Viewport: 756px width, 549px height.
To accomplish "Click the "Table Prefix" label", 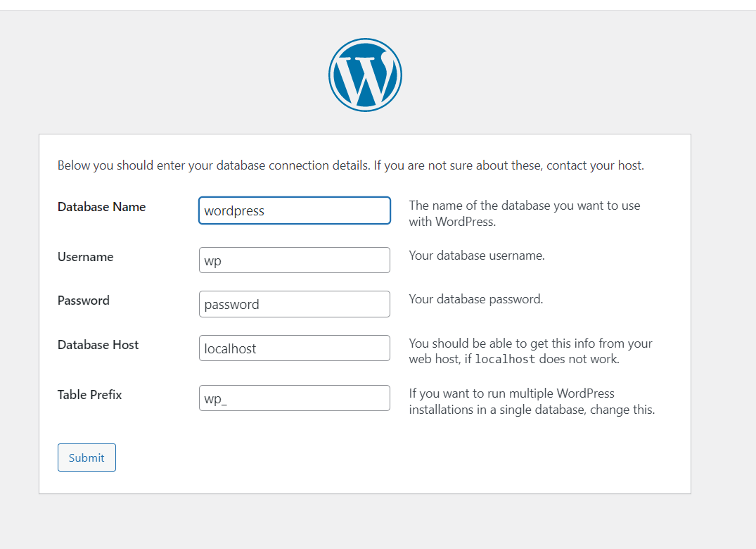I will [x=89, y=395].
